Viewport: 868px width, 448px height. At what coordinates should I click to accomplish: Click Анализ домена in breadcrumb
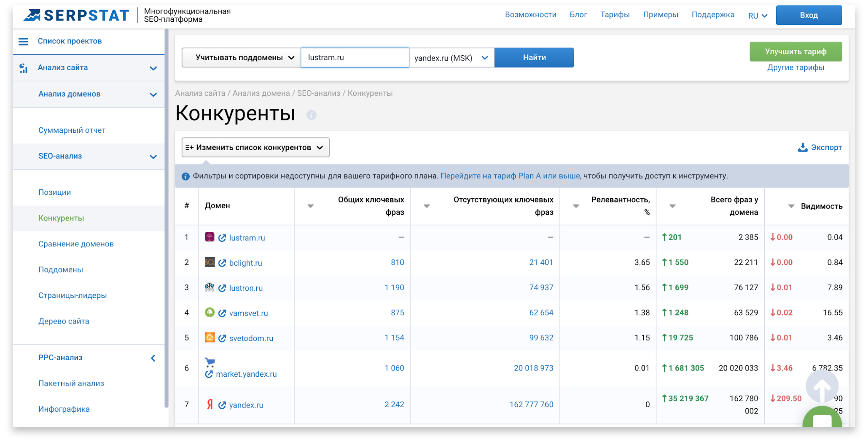tap(261, 93)
